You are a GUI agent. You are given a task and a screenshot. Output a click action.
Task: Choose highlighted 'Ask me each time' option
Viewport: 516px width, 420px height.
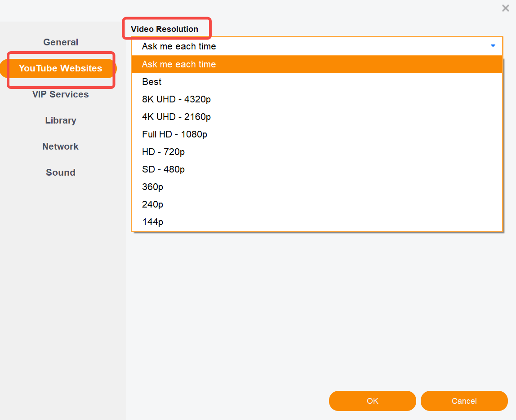[x=317, y=64]
